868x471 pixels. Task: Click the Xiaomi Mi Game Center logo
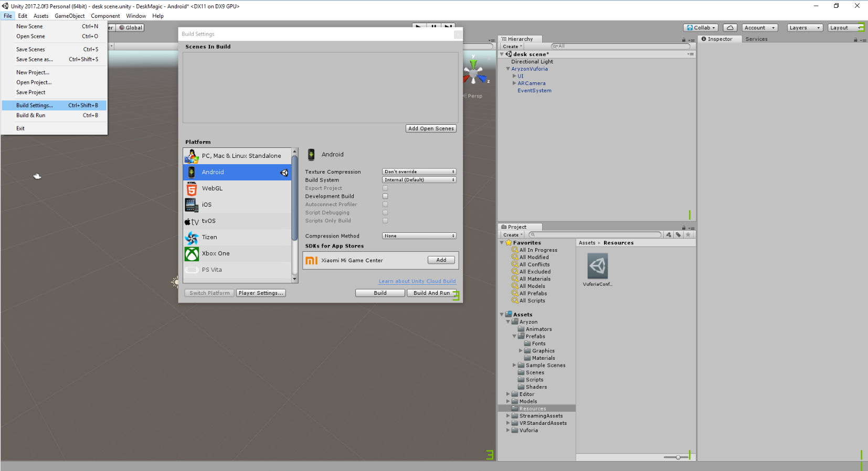coord(312,260)
